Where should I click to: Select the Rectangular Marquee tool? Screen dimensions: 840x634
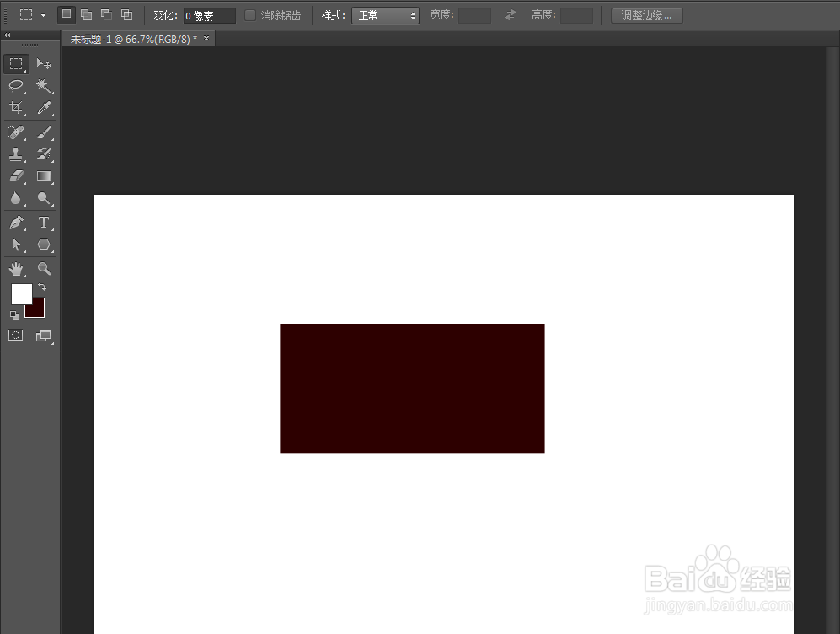[x=16, y=64]
